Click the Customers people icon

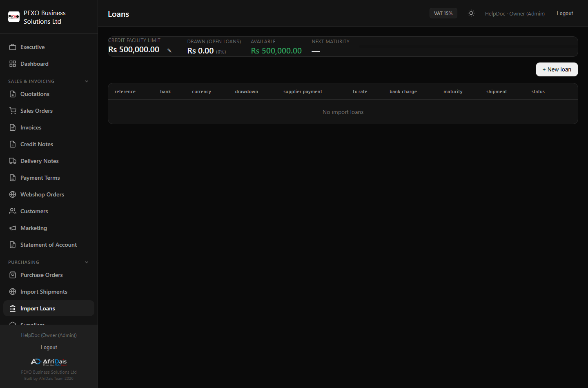[13, 211]
